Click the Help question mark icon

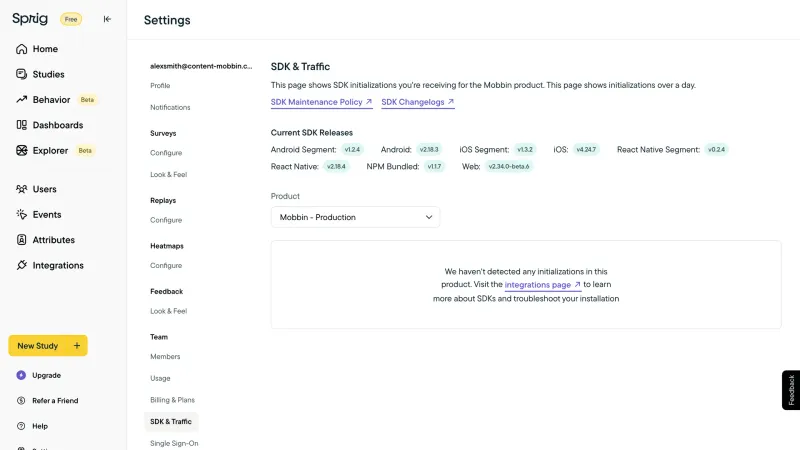click(21, 426)
